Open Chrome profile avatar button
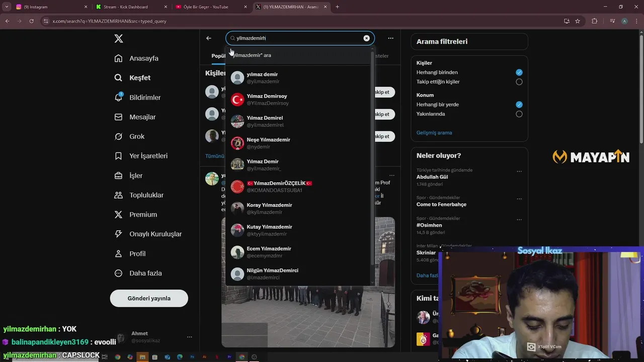The width and height of the screenshot is (644, 362). pyautogui.click(x=624, y=21)
